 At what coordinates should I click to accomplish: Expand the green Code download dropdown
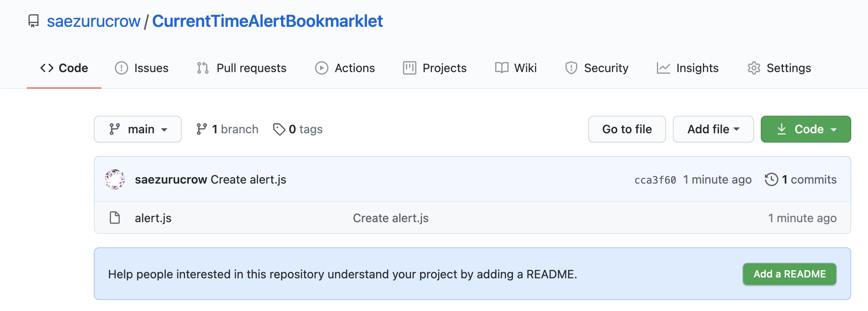[x=806, y=129]
